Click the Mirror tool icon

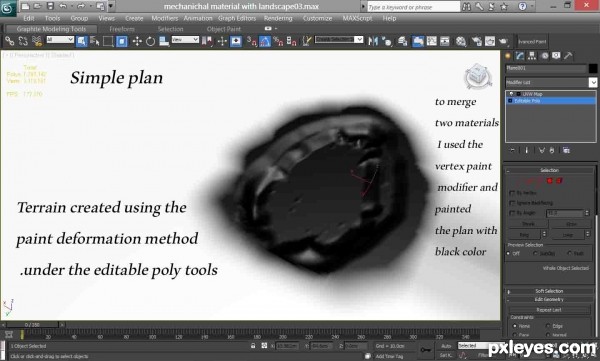[x=373, y=41]
